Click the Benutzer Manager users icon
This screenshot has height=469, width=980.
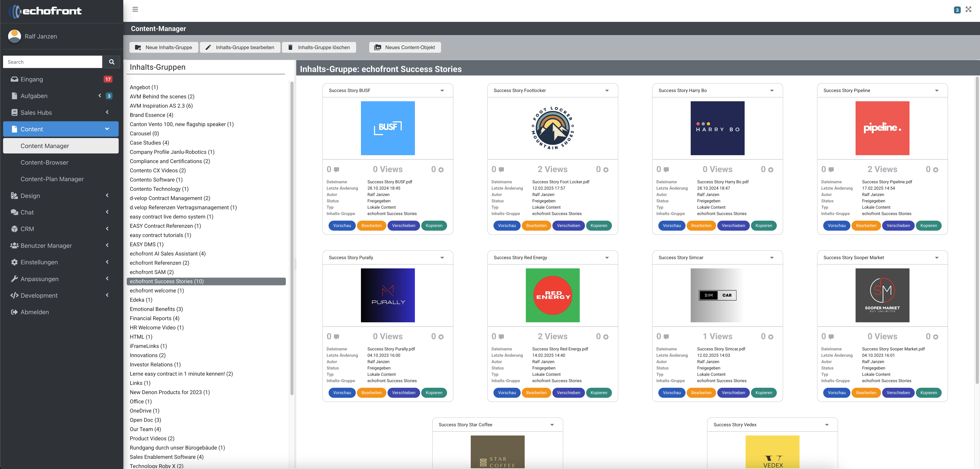14,245
